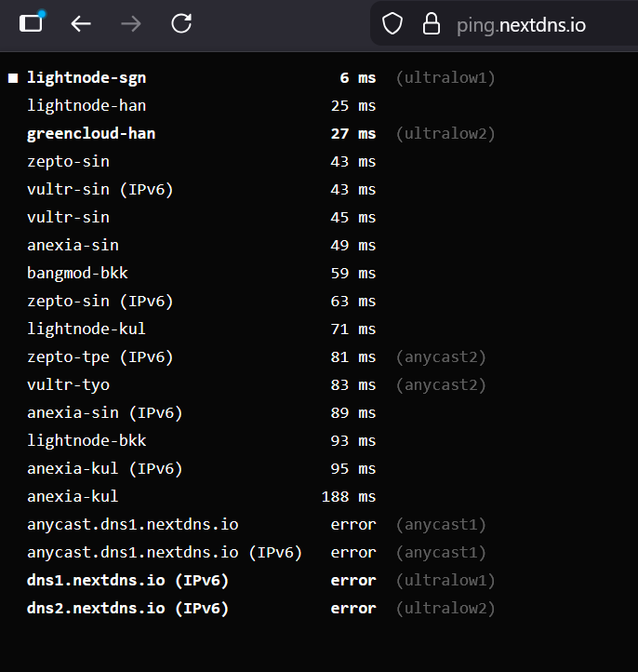
Task: Select dns2.nextdns.io (IPv6) entry
Action: click(x=127, y=609)
